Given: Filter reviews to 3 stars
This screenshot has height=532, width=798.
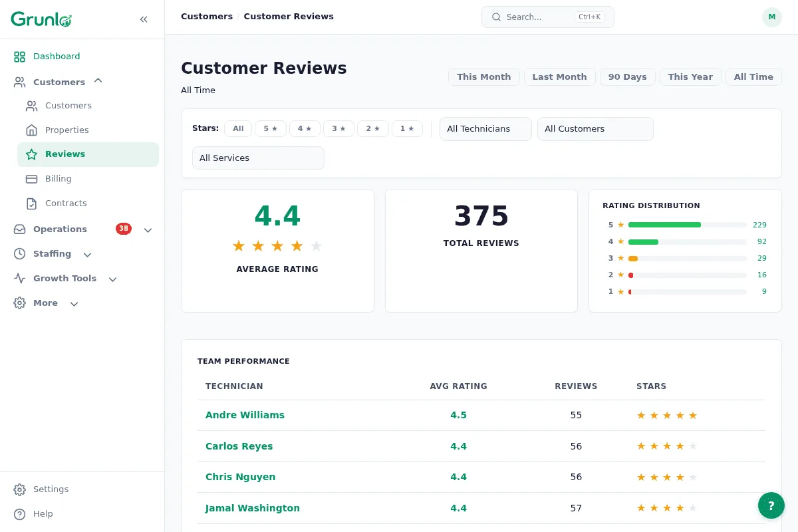Looking at the screenshot, I should 339,129.
